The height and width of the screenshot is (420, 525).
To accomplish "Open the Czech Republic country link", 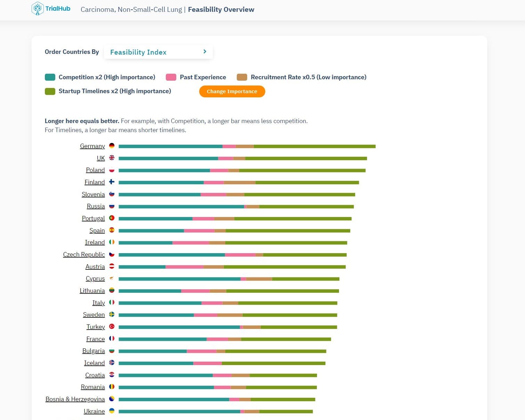I will [84, 255].
